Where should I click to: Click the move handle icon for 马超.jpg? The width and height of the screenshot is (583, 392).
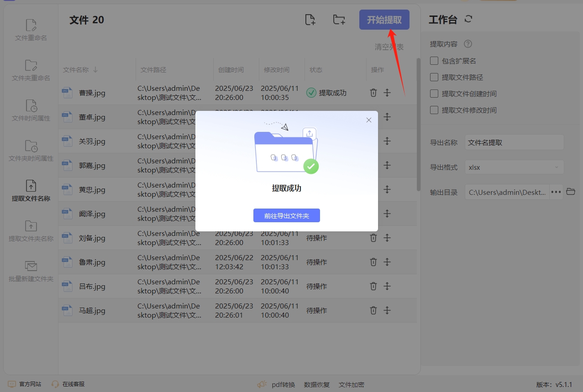pos(387,310)
